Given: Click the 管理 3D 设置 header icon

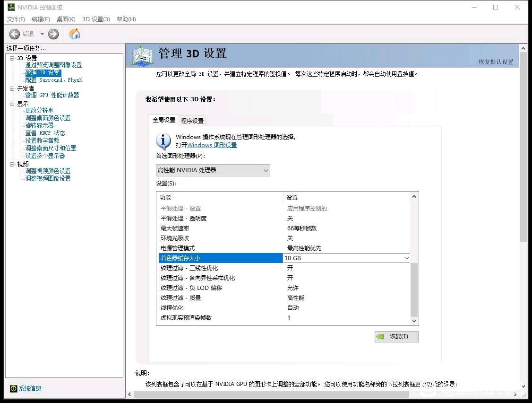Looking at the screenshot, I should tap(142, 55).
